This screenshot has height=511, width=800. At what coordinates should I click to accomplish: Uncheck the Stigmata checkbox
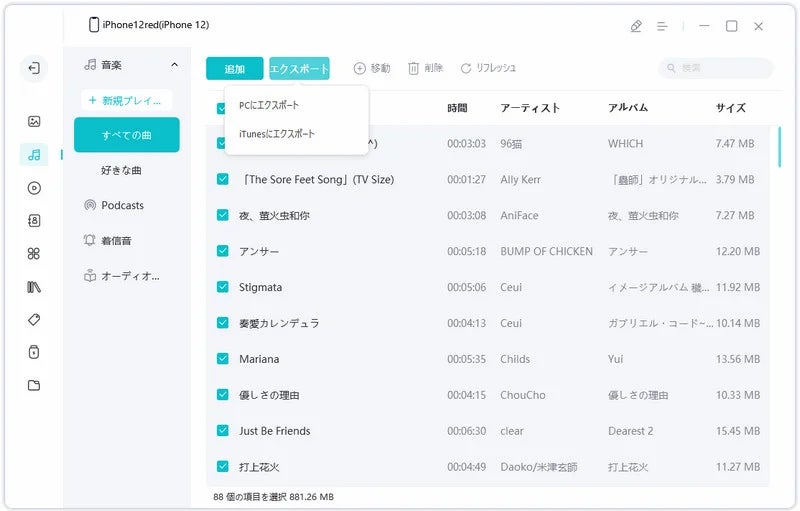pos(222,287)
